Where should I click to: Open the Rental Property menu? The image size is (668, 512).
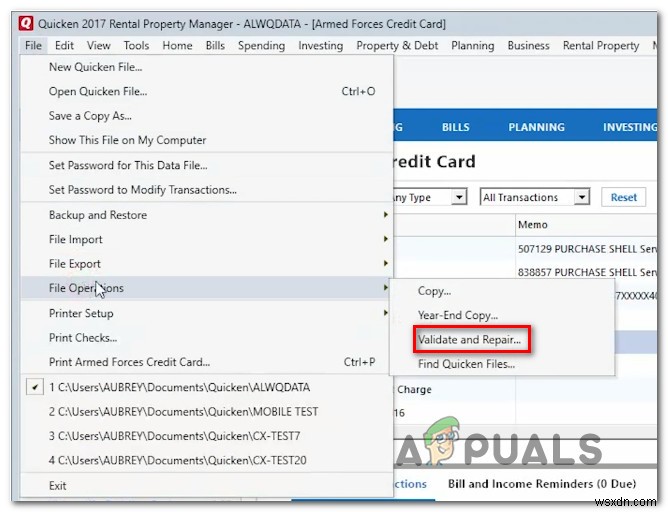601,46
